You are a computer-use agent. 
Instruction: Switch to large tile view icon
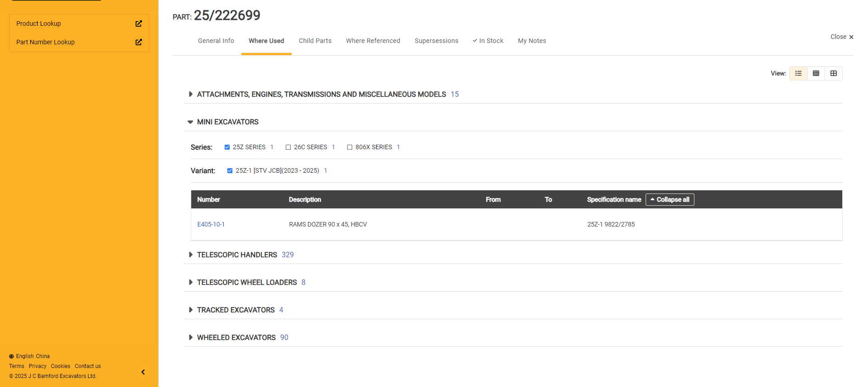(834, 73)
